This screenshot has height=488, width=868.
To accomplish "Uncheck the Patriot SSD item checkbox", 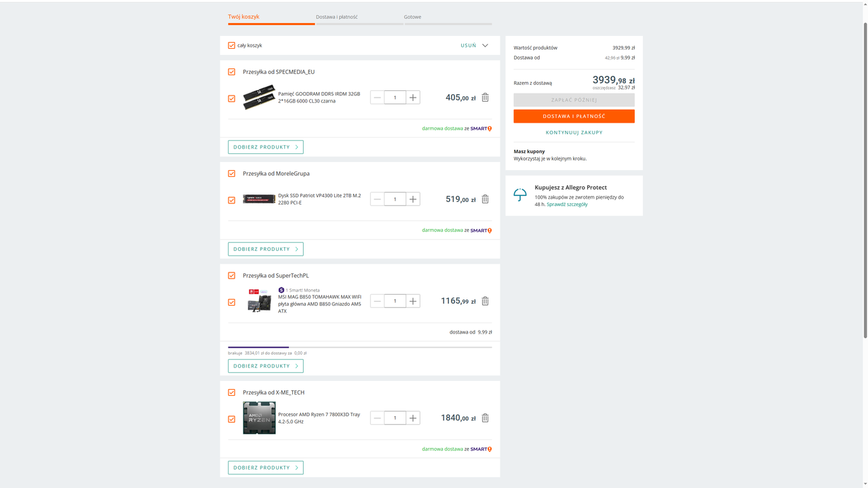I will click(231, 201).
